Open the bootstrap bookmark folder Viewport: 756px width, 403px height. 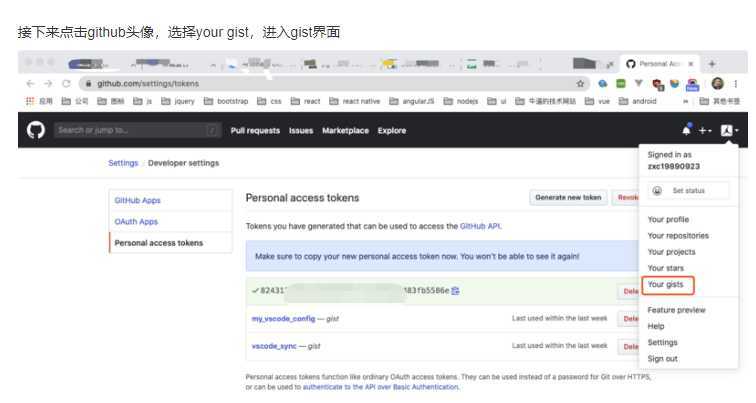pos(226,101)
